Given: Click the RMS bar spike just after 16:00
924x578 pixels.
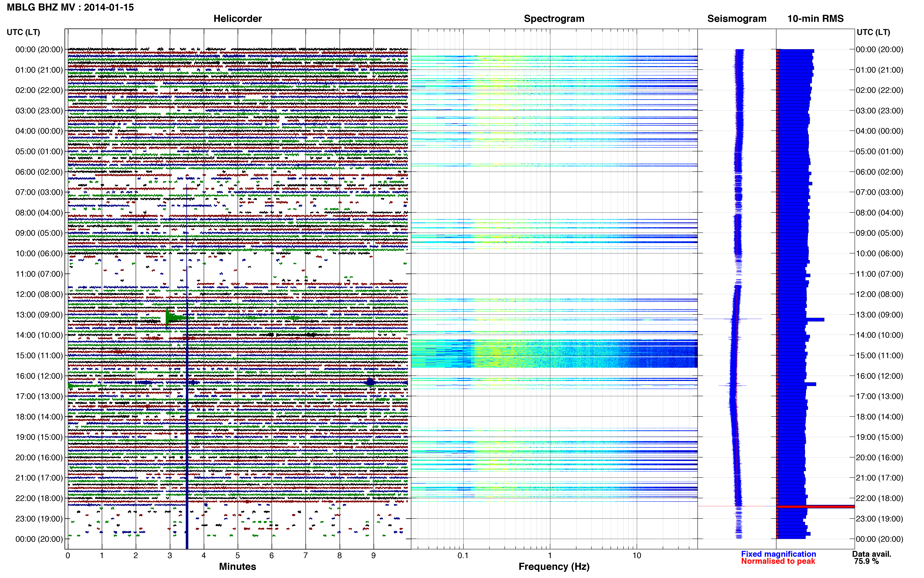Looking at the screenshot, I should pos(797,384).
